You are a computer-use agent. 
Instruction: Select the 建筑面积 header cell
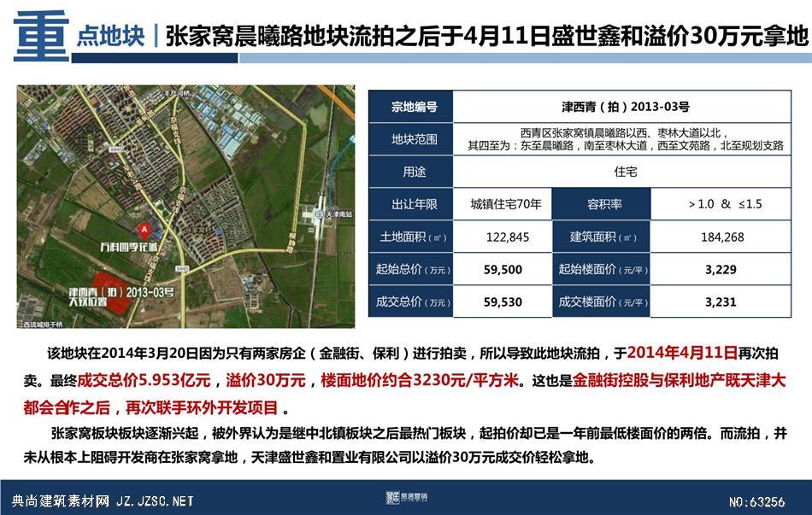(x=601, y=237)
